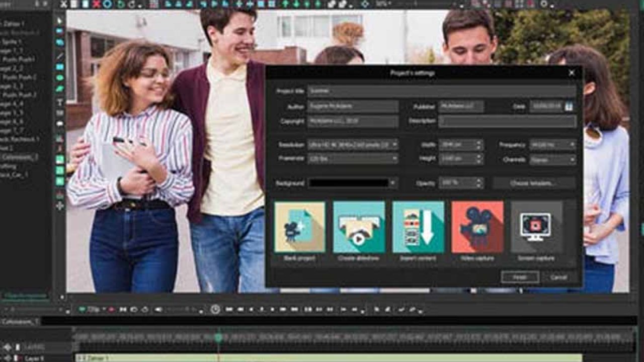The image size is (644, 362).
Task: Click the red record icon in the playback toolbar
Action: coord(111,310)
